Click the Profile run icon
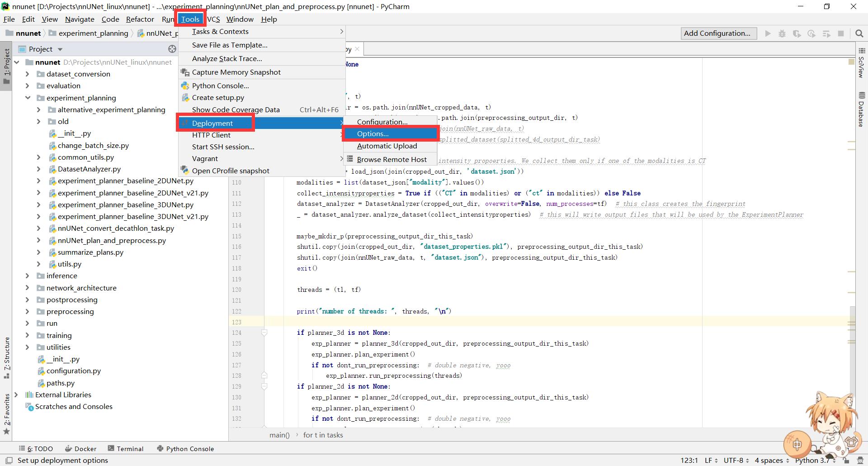Viewport: 868px width, 466px height. (x=811, y=33)
